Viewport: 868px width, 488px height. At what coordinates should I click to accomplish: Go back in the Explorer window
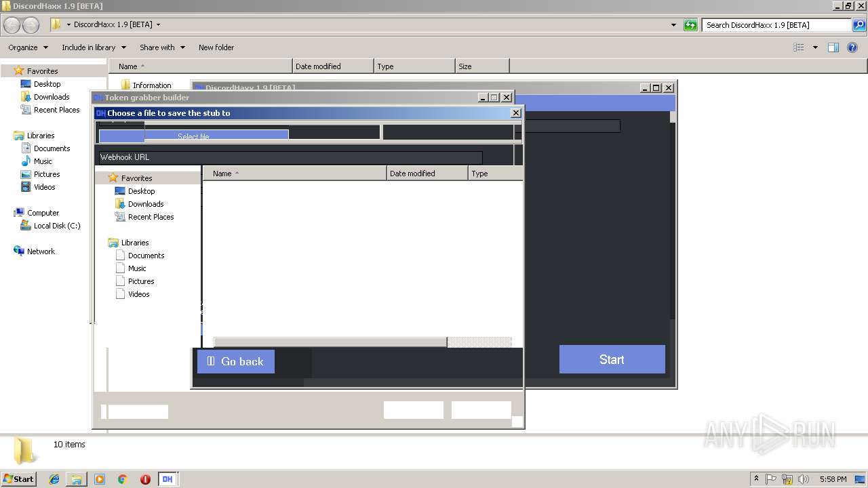click(12, 25)
